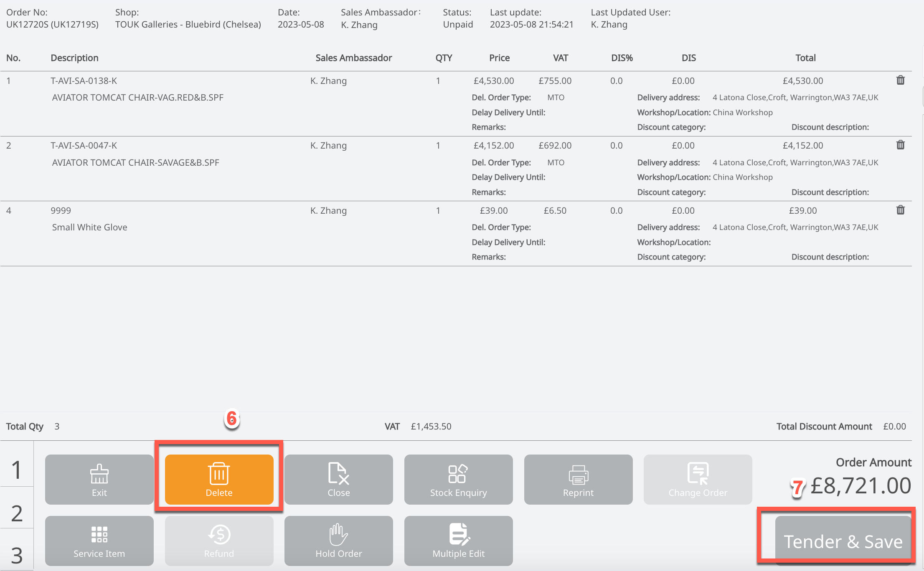
Task: Select the AVIATOR TOMCAT CHAIR-VAG.RED&B.SPF row
Action: tap(137, 98)
